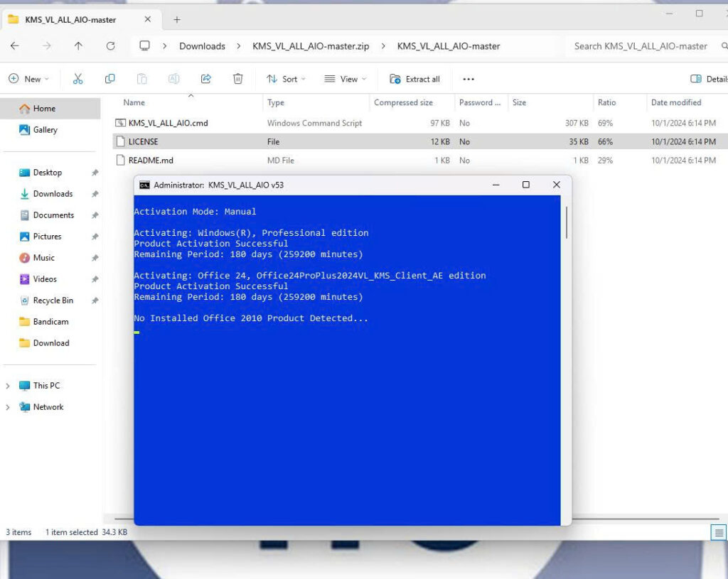This screenshot has height=579, width=728.
Task: Expand the Network tree node
Action: (8, 407)
